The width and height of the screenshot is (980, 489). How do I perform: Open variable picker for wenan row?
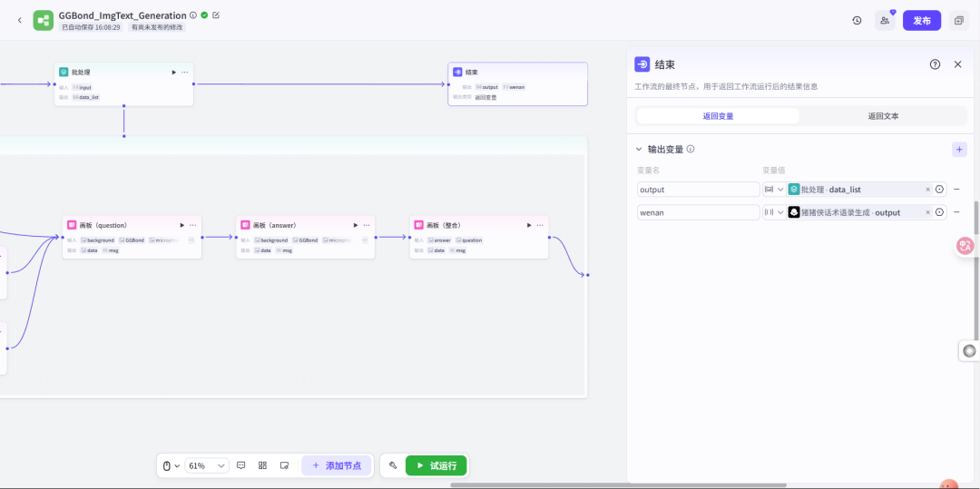coord(939,212)
